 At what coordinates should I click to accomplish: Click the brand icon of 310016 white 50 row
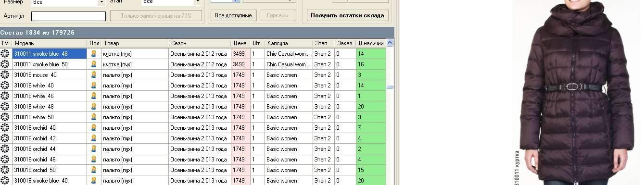pyautogui.click(x=5, y=117)
